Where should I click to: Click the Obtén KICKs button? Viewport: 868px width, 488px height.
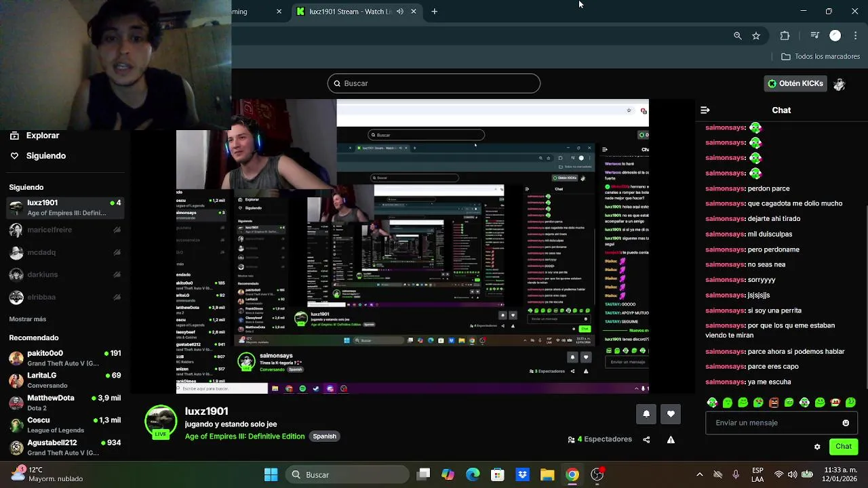tap(795, 83)
